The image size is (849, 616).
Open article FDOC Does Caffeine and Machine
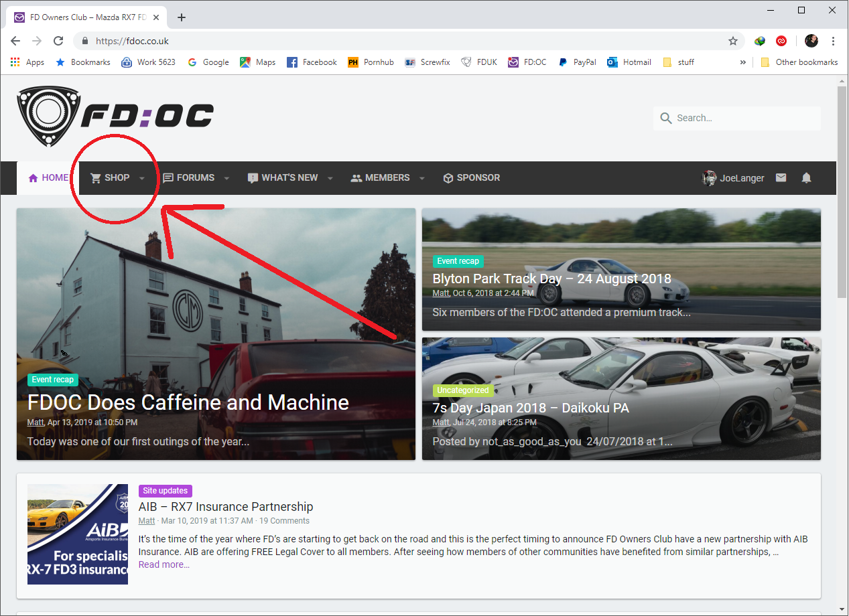188,402
